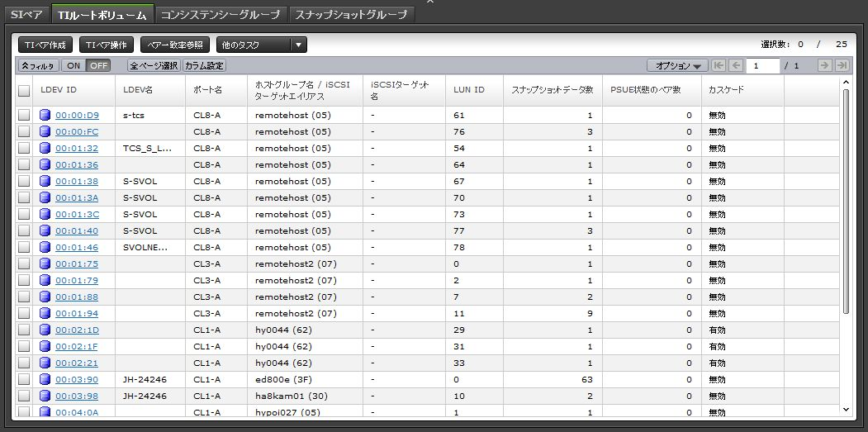868x432 pixels.
Task: Open LDEV link 00:01:88
Action: coord(77,297)
